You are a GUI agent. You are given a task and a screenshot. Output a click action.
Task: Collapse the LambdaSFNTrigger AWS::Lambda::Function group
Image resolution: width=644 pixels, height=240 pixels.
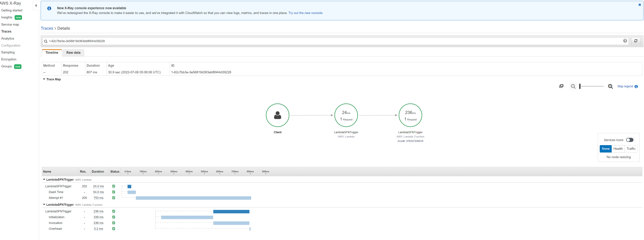(44, 204)
